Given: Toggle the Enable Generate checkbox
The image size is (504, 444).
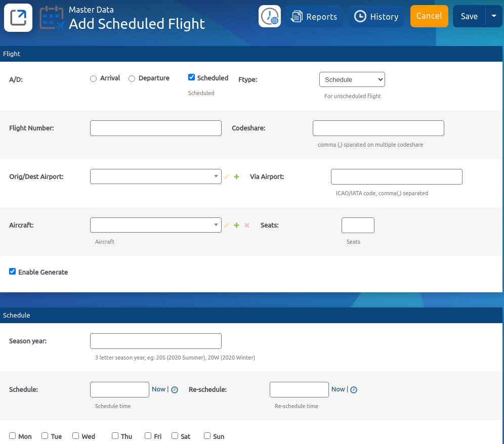Looking at the screenshot, I should [x=12, y=272].
